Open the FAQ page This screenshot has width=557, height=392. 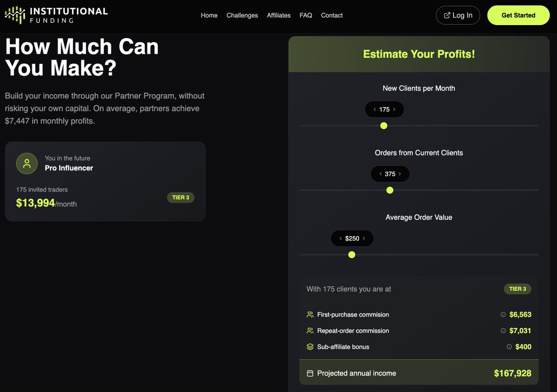click(x=306, y=15)
